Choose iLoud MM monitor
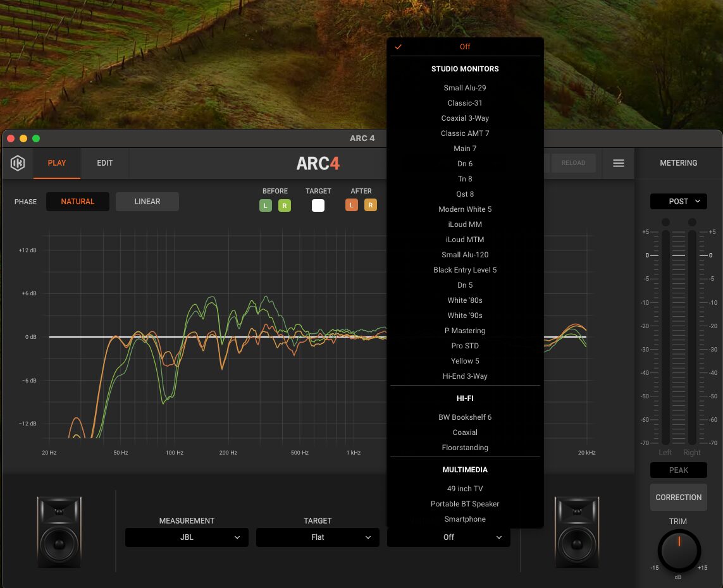Image resolution: width=723 pixels, height=588 pixels. pos(465,224)
